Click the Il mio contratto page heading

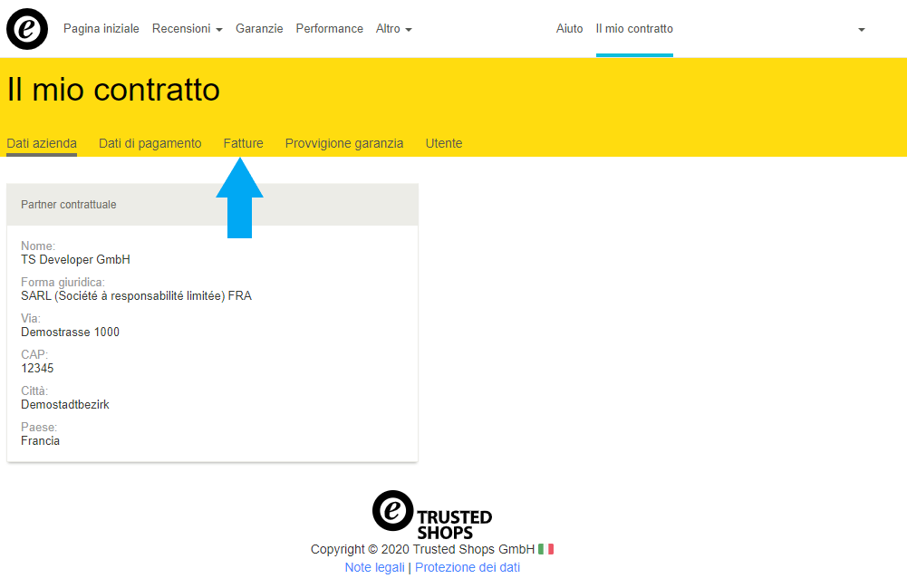click(113, 90)
